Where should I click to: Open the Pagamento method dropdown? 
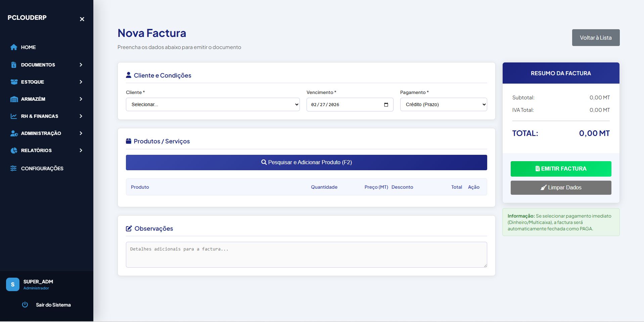click(443, 104)
